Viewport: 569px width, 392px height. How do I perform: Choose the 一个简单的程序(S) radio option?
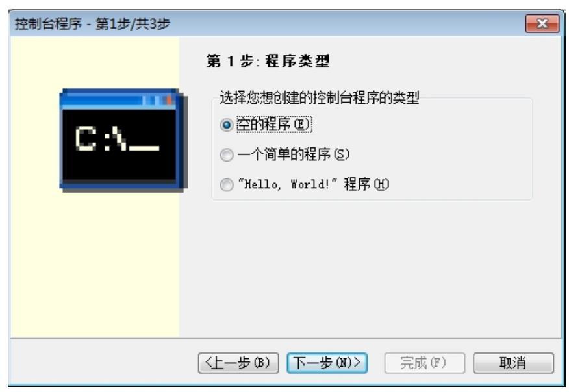227,155
